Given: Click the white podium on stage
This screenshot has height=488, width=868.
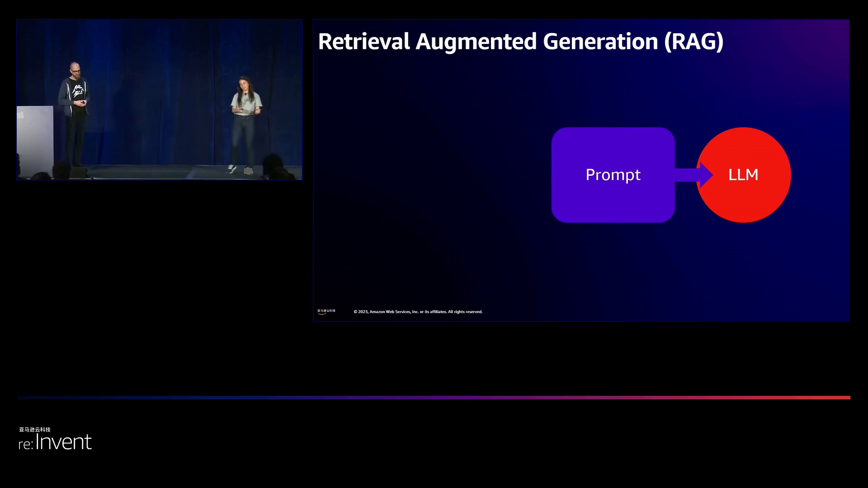Looking at the screenshot, I should click(x=34, y=136).
